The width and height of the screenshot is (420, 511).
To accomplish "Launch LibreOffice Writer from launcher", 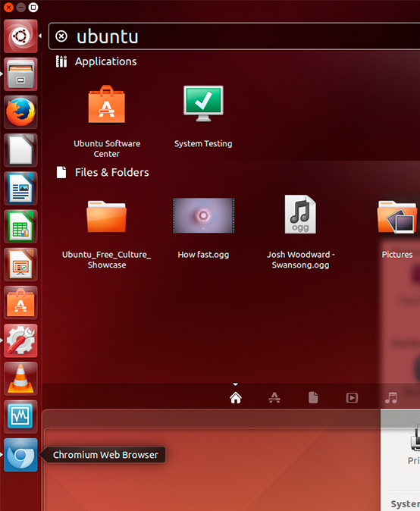I will coord(20,188).
